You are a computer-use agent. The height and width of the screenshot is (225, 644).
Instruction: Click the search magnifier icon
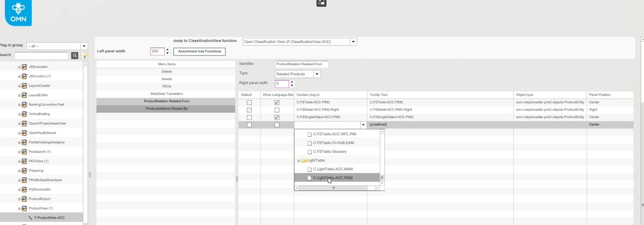click(74, 56)
